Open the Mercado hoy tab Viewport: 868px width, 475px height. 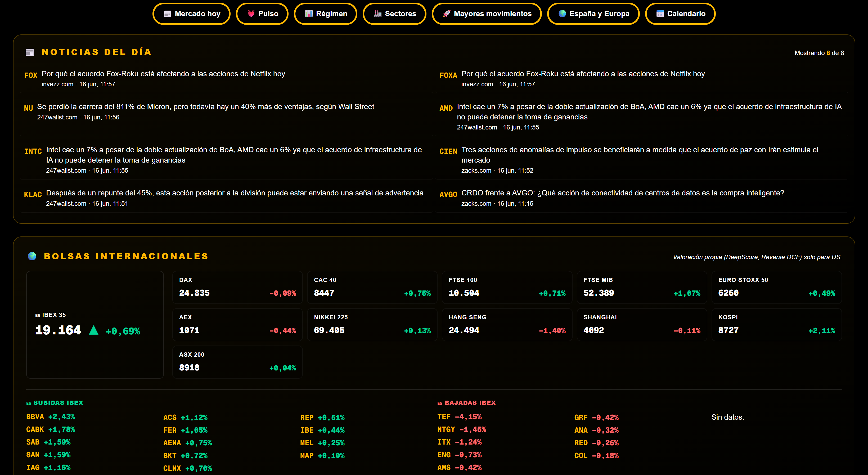click(191, 14)
